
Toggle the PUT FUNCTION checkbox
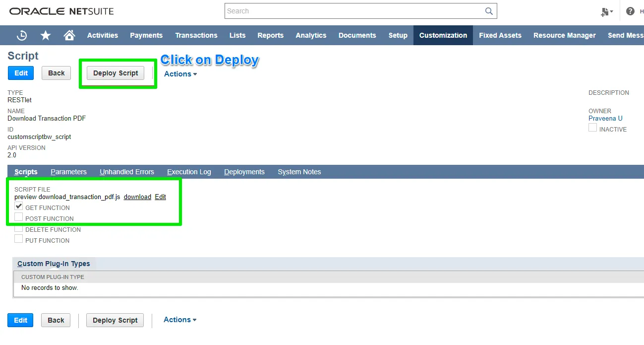(18, 239)
